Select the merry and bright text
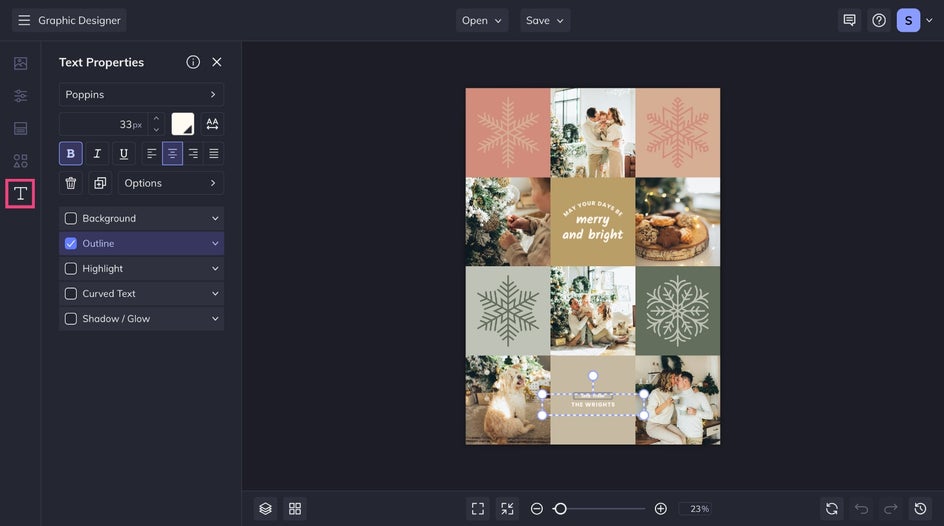Screen dimensions: 944x526 click(592, 227)
